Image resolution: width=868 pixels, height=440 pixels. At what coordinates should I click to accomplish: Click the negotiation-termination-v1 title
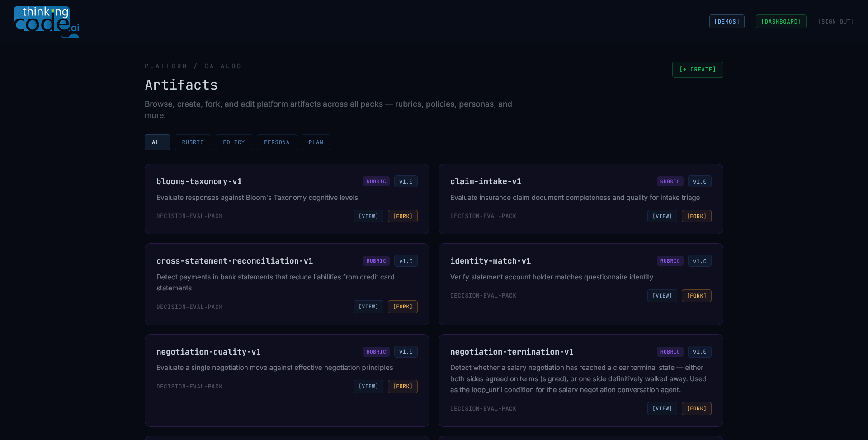[512, 352]
